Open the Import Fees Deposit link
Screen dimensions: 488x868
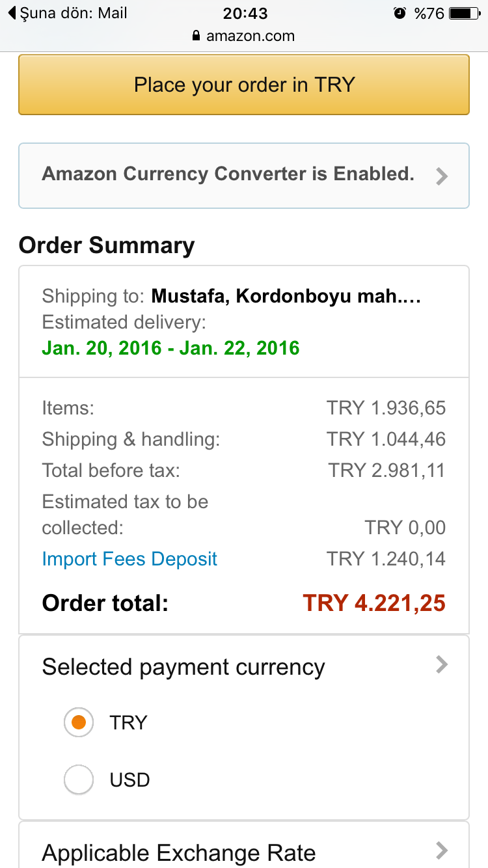coord(129,559)
